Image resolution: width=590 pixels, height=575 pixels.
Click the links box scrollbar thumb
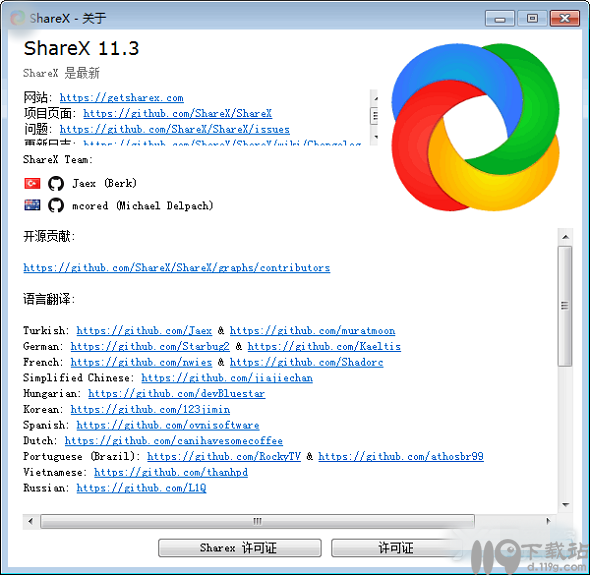[x=374, y=116]
